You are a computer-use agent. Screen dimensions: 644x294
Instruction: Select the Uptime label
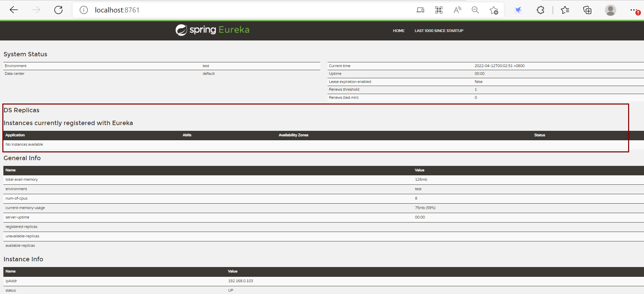click(x=335, y=73)
